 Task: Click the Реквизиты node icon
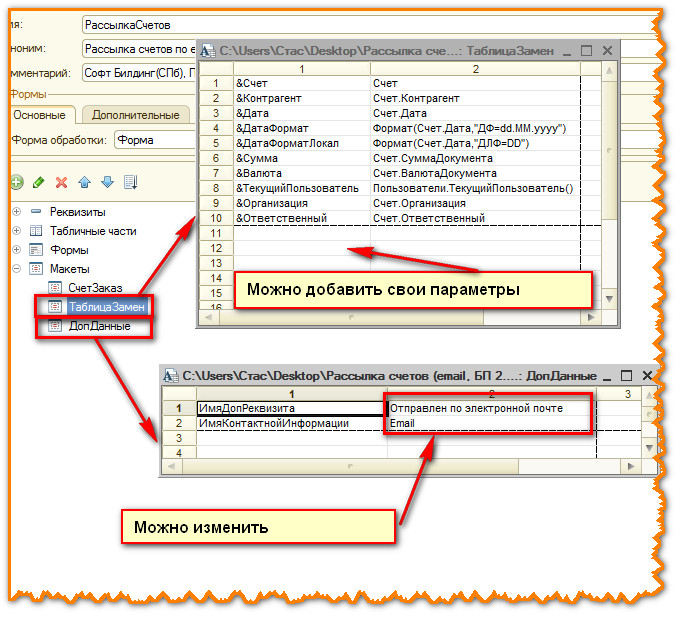pyautogui.click(x=36, y=212)
